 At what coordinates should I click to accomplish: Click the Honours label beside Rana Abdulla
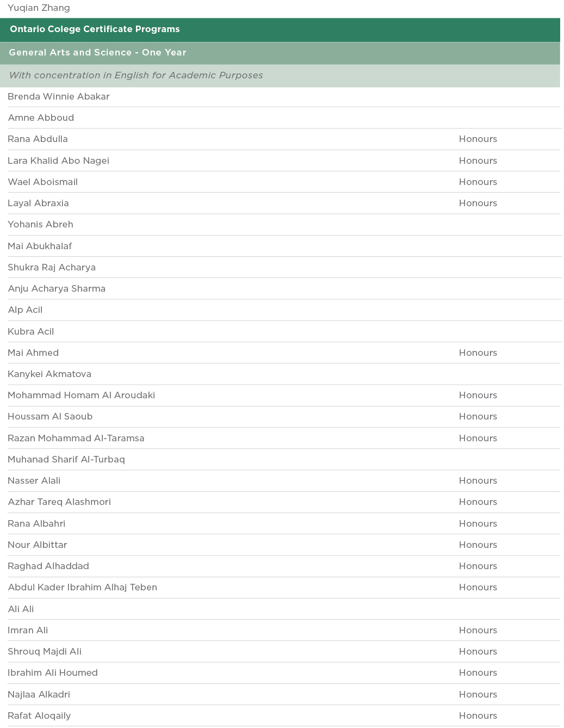(478, 139)
